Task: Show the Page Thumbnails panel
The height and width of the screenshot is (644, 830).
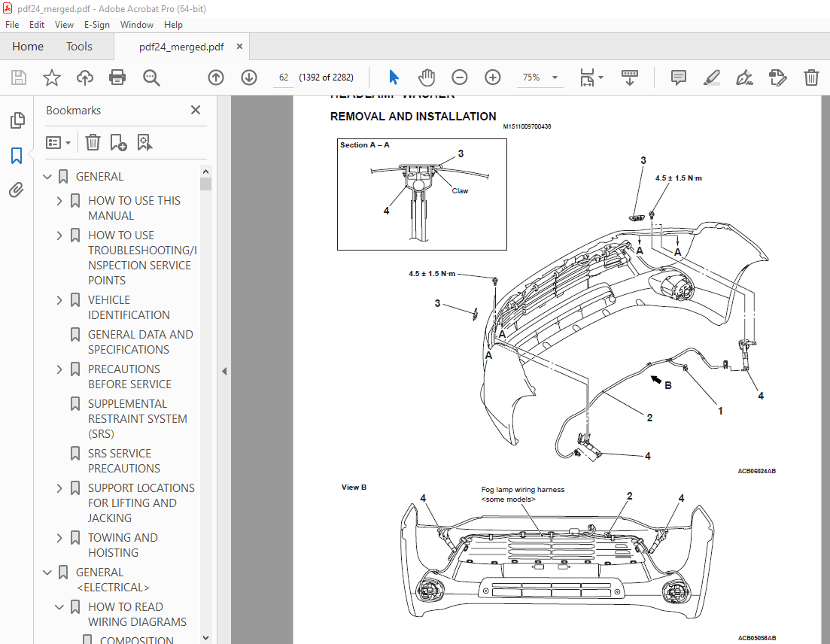Action: (16, 120)
